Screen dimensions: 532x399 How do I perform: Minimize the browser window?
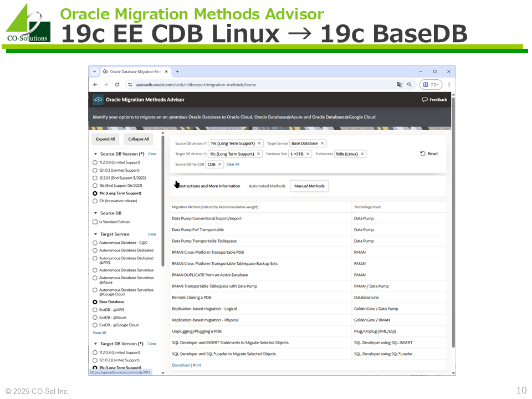click(x=421, y=71)
